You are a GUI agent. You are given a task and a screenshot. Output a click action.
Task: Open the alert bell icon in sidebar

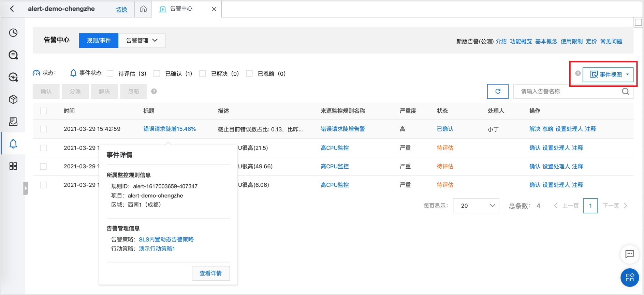13,144
